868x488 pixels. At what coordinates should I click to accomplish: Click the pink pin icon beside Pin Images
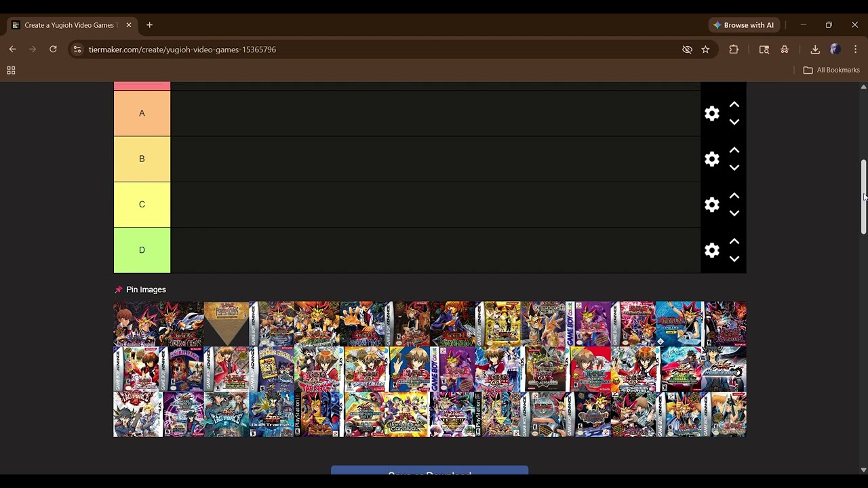119,289
